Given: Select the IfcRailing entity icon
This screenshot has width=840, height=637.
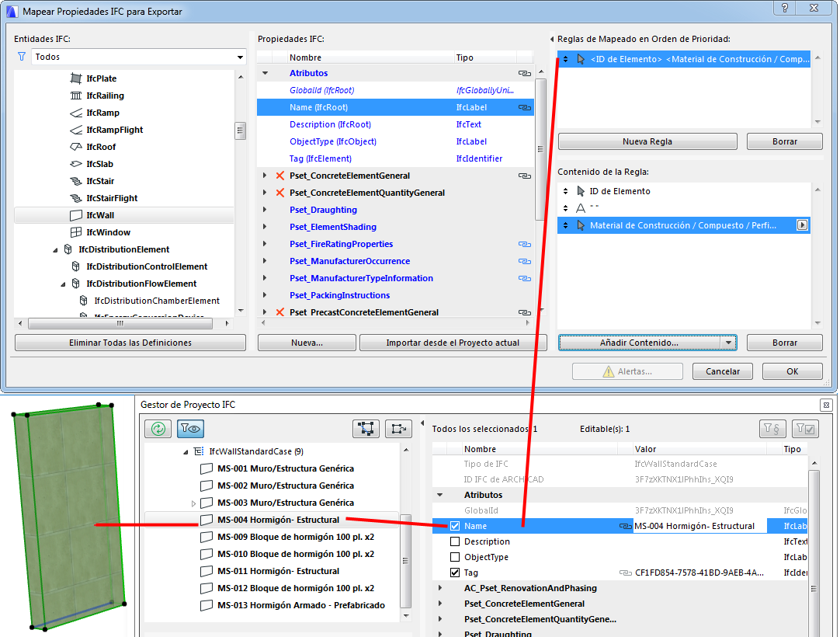Looking at the screenshot, I should coord(76,96).
